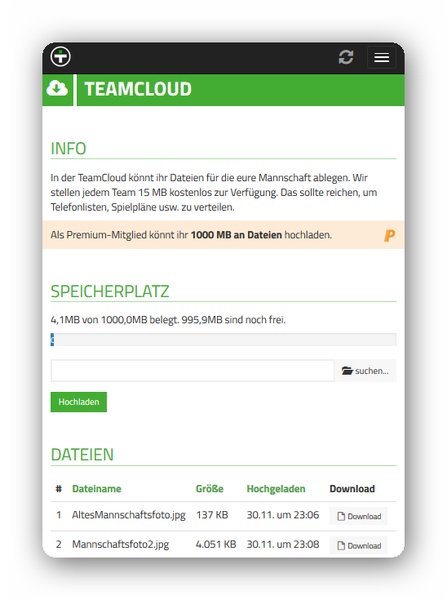This screenshot has height=600, width=447.
Task: Click the DATEIEN heading
Action: [82, 455]
